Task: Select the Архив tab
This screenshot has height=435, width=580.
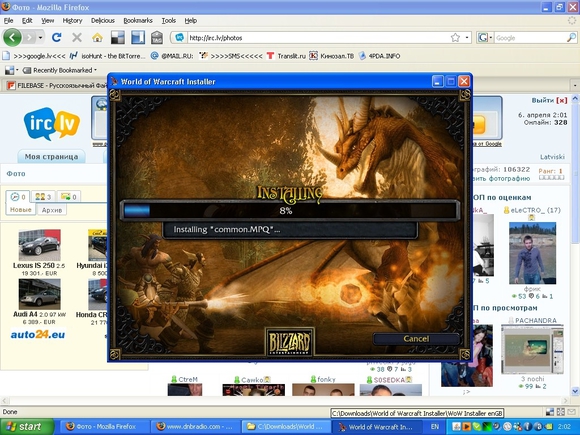Action: tap(52, 210)
